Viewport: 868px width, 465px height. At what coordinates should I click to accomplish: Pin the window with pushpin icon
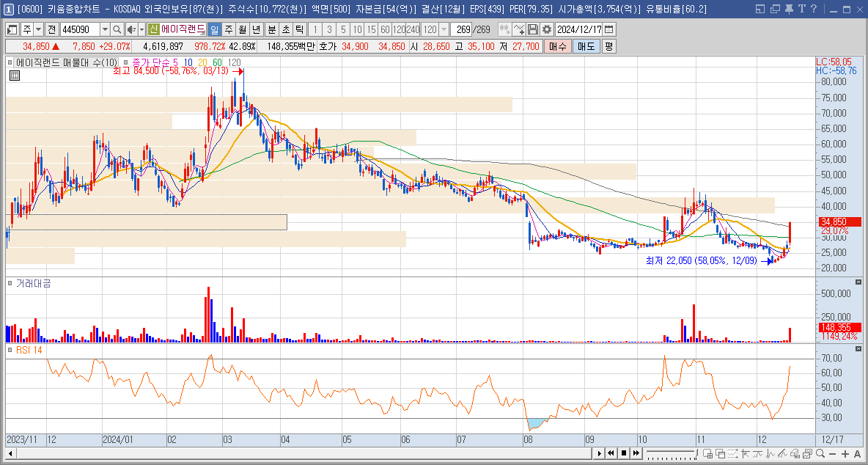[x=789, y=9]
